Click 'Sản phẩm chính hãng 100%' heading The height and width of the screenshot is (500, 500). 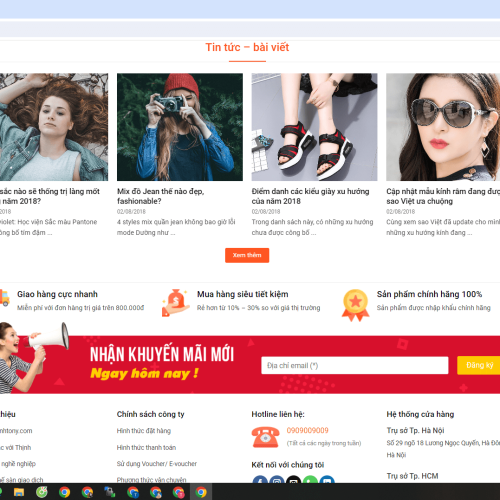coord(429,294)
